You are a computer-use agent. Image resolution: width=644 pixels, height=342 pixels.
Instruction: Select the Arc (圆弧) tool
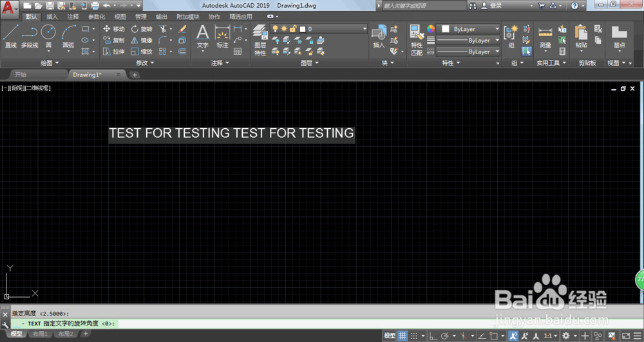coord(69,36)
